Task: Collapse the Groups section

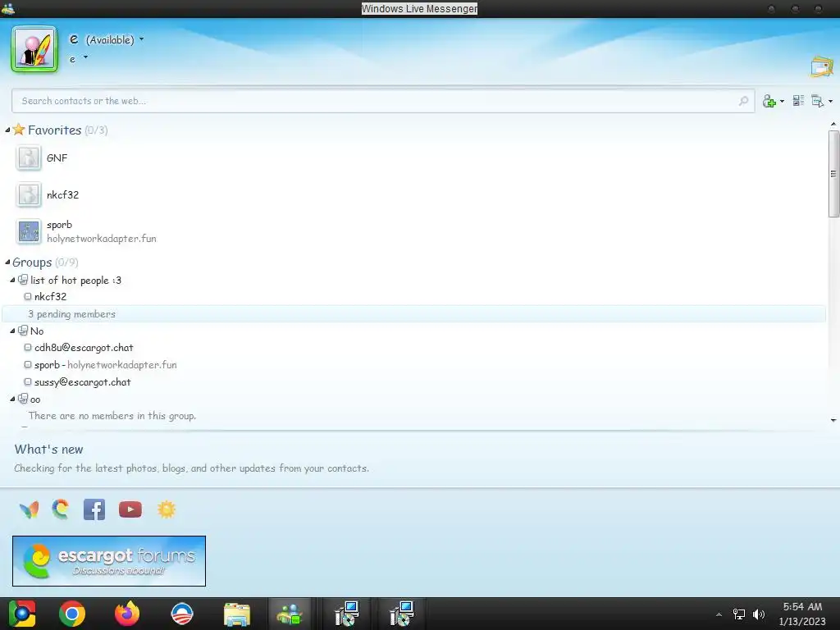Action: [x=7, y=262]
